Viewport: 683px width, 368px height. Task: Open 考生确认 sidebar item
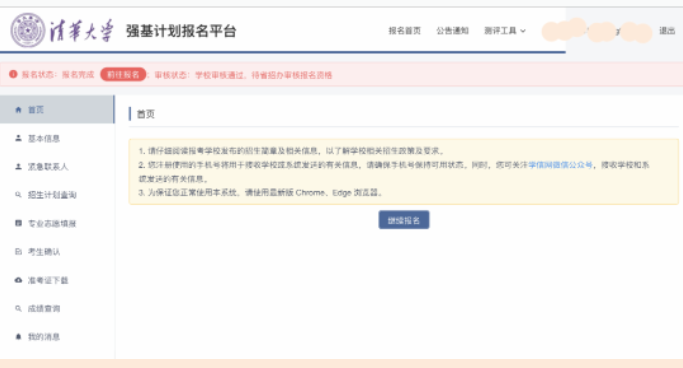(57, 252)
